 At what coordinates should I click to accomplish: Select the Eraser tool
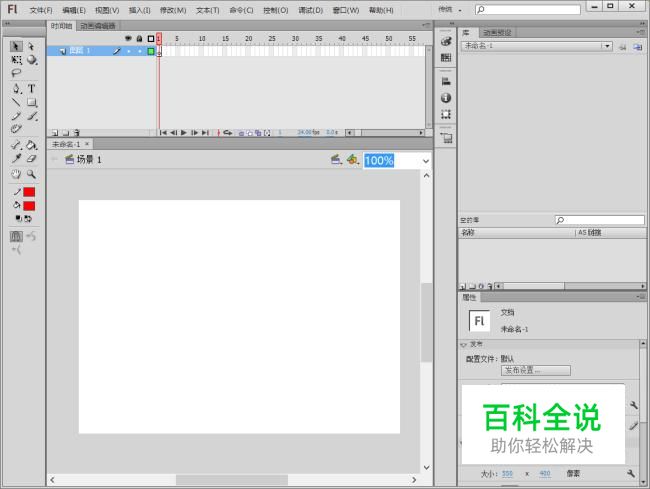click(32, 158)
